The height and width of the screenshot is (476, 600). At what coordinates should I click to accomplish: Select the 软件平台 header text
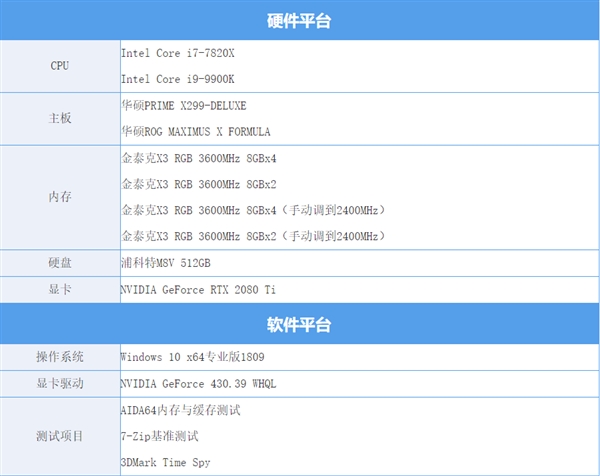pyautogui.click(x=299, y=324)
